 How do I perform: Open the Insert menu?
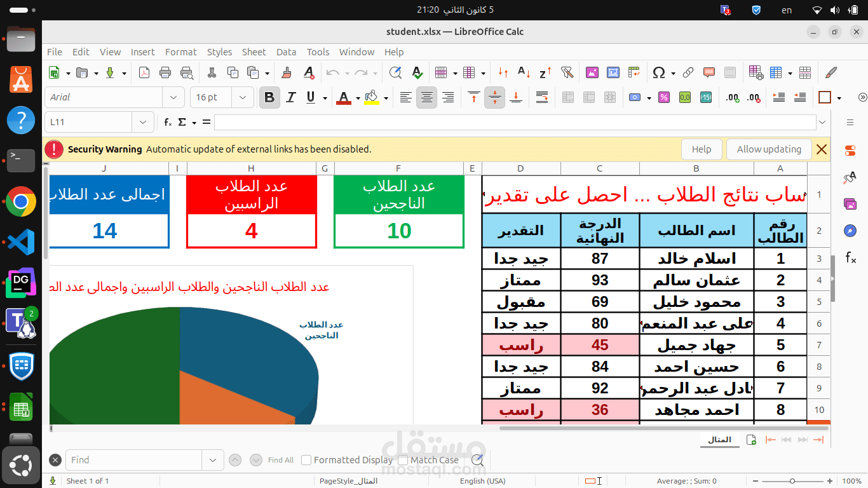pyautogui.click(x=143, y=52)
